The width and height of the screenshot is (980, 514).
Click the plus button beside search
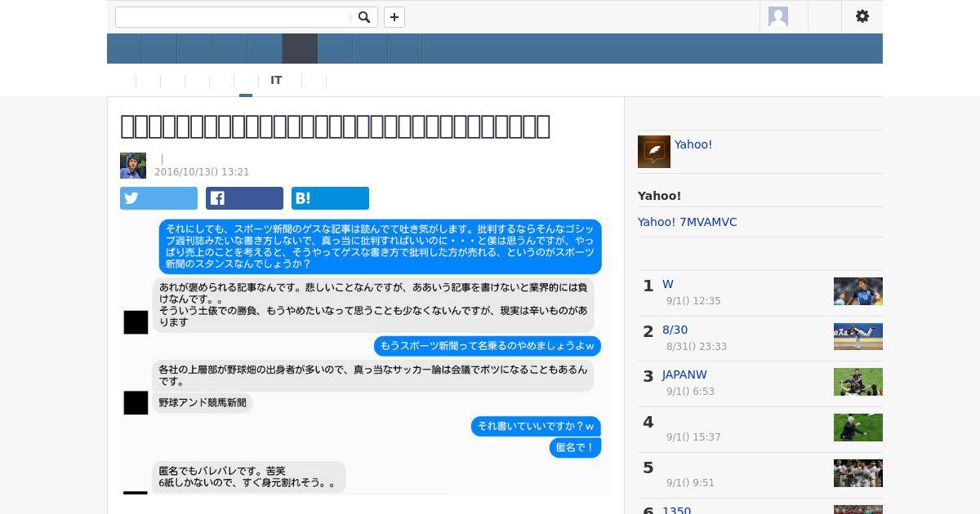[x=394, y=17]
